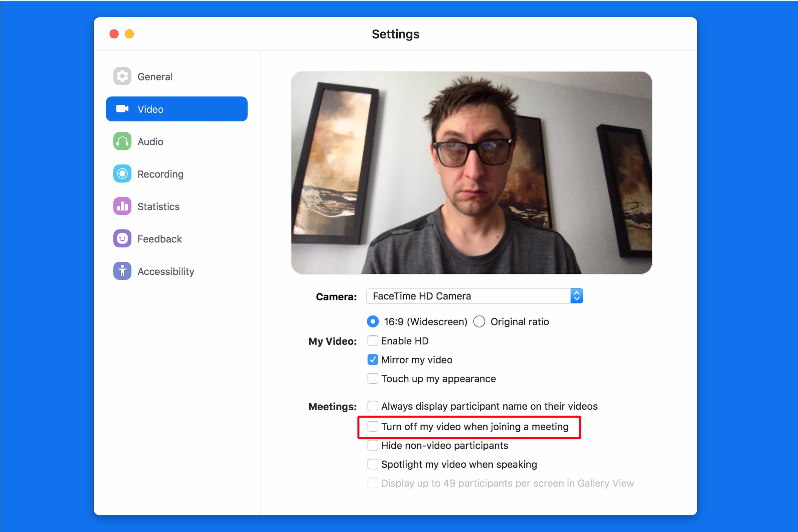The width and height of the screenshot is (798, 532).
Task: Enable Turn off my video when joining
Action: click(x=373, y=426)
